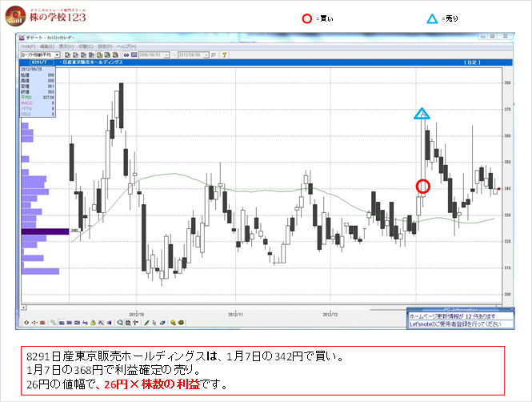Click the yellow warning triangle icon
This screenshot has width=532, height=402.
[x=94, y=322]
